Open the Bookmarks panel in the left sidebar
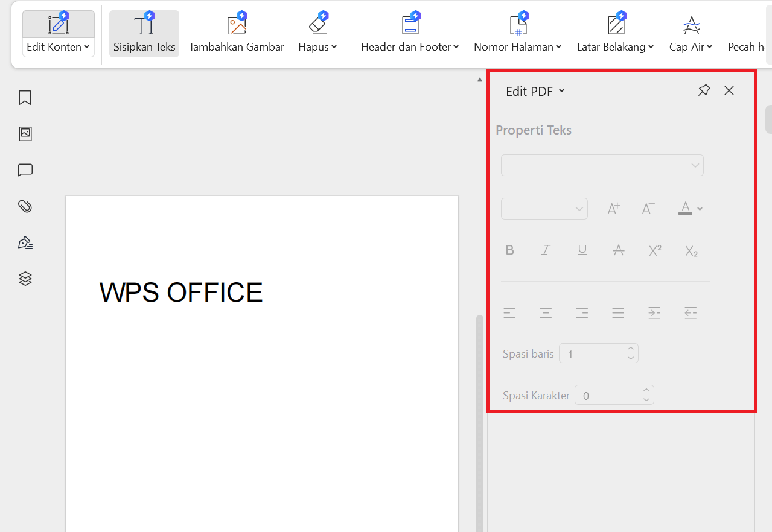772x532 pixels. tap(25, 98)
